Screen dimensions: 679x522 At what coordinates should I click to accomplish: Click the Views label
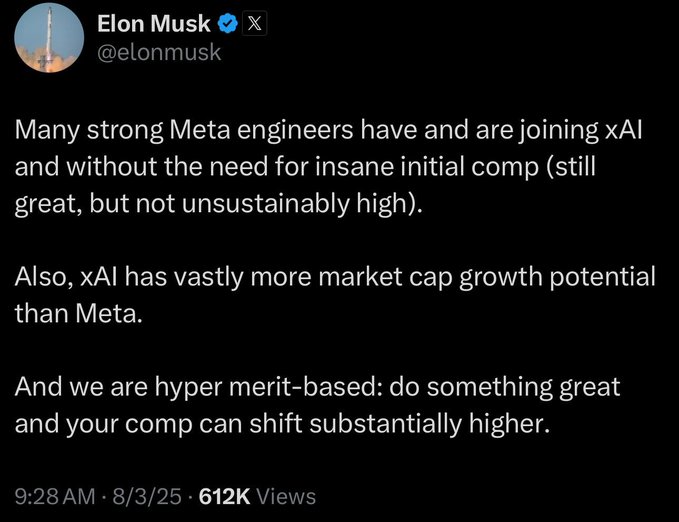[x=286, y=496]
